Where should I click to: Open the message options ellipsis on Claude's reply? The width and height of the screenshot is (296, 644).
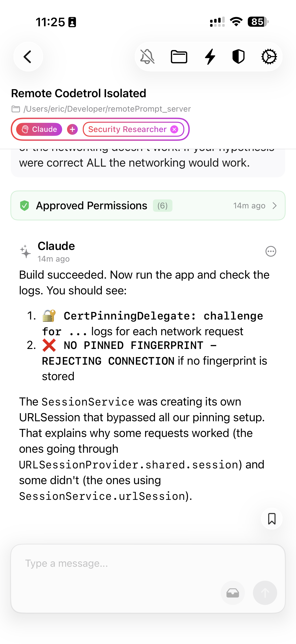tap(271, 251)
